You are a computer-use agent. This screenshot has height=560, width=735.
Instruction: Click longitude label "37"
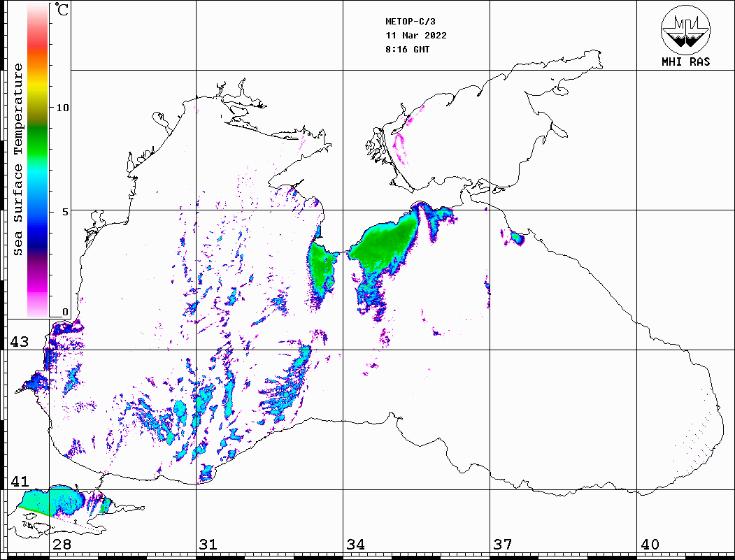pos(503,544)
